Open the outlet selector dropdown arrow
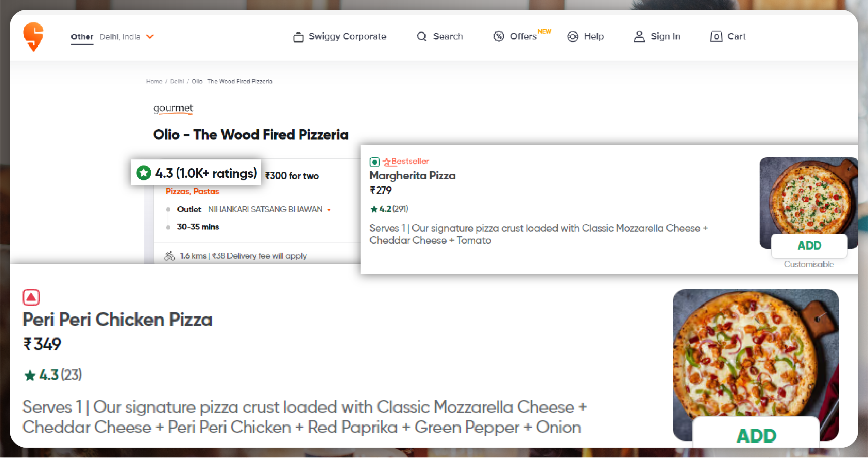This screenshot has width=868, height=458. (329, 210)
